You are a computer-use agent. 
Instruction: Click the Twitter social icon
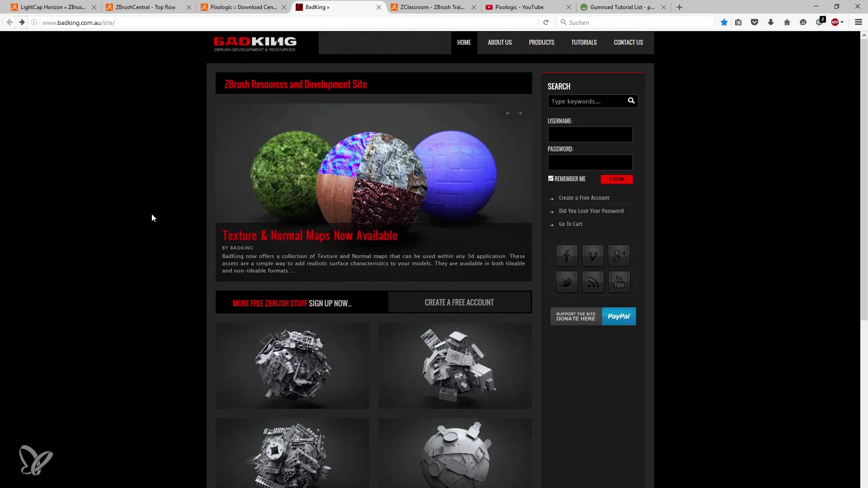tap(567, 281)
